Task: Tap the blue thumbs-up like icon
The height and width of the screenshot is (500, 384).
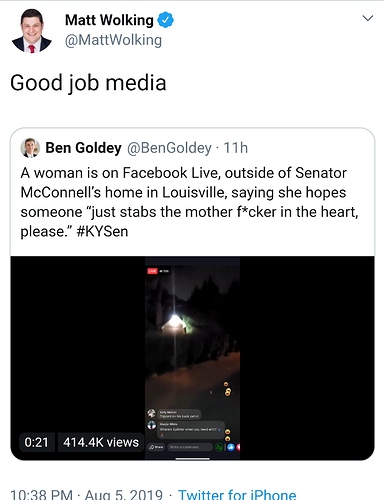Action: point(231,447)
